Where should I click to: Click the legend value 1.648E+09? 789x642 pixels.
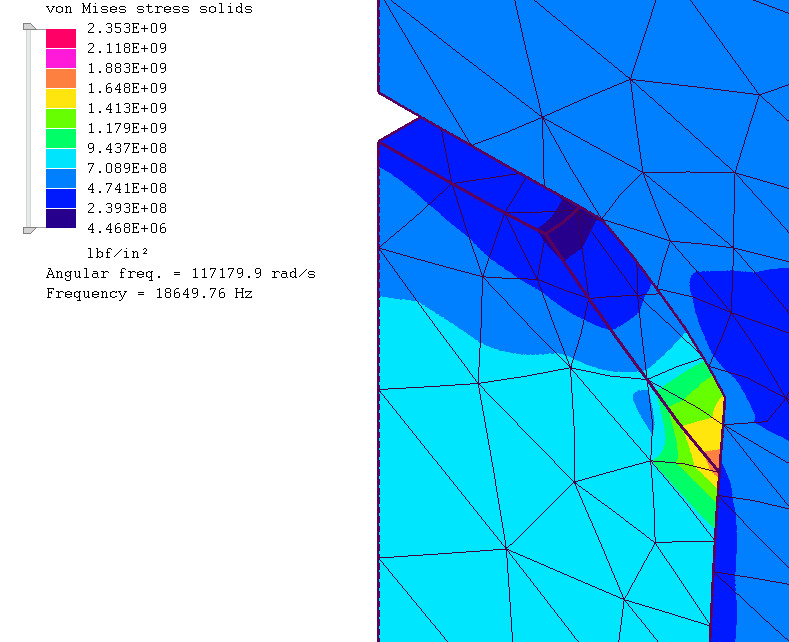tap(127, 89)
